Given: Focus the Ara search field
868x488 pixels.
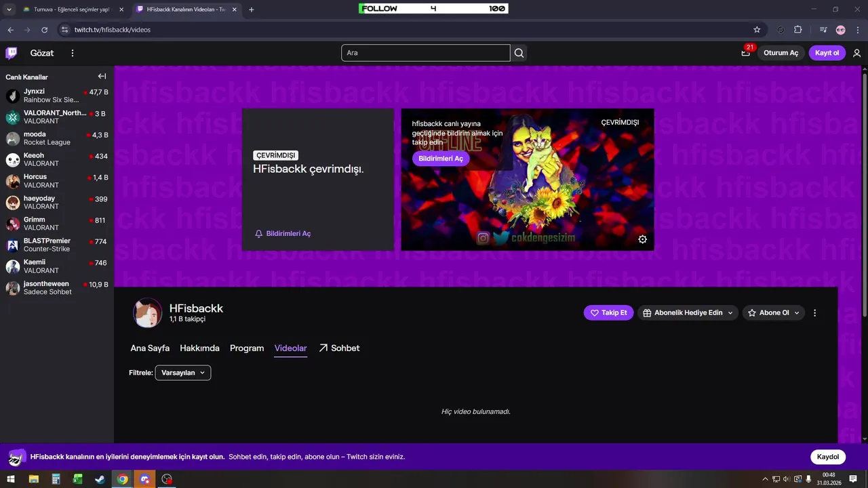Looking at the screenshot, I should tap(426, 53).
